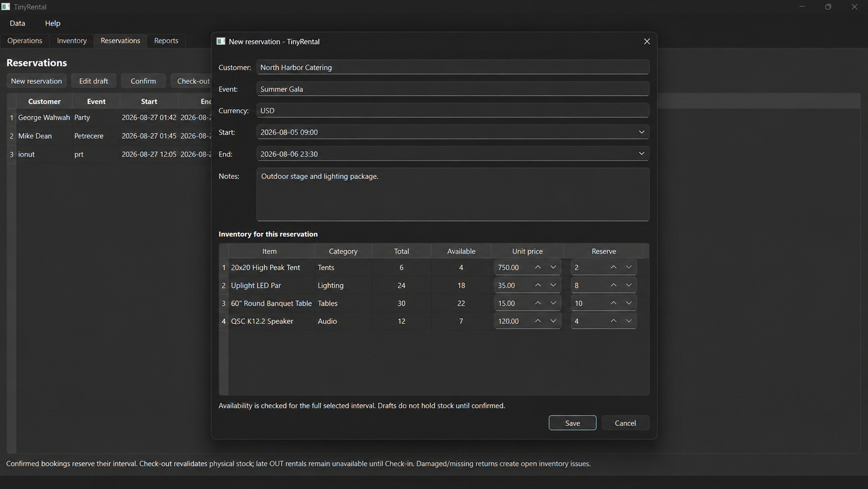Image resolution: width=868 pixels, height=489 pixels.
Task: Close the New reservation dialog
Action: [647, 42]
